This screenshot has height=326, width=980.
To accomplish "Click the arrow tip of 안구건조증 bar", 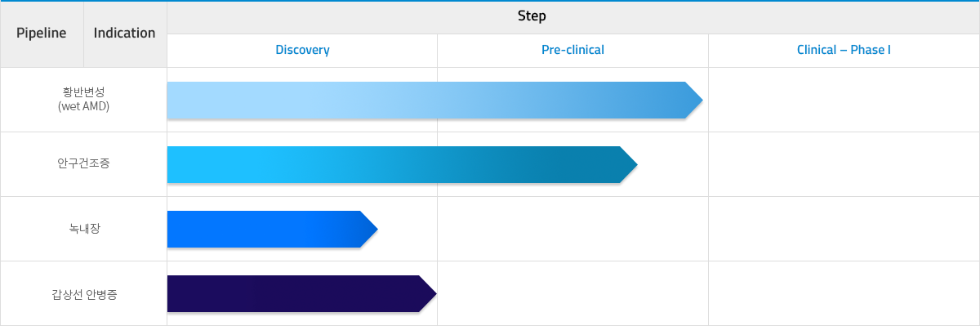I will click(629, 164).
